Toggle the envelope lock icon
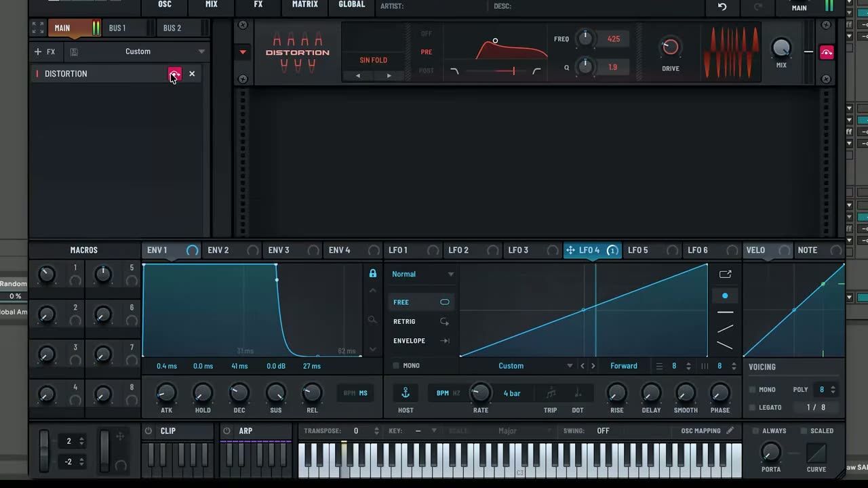 coord(372,273)
